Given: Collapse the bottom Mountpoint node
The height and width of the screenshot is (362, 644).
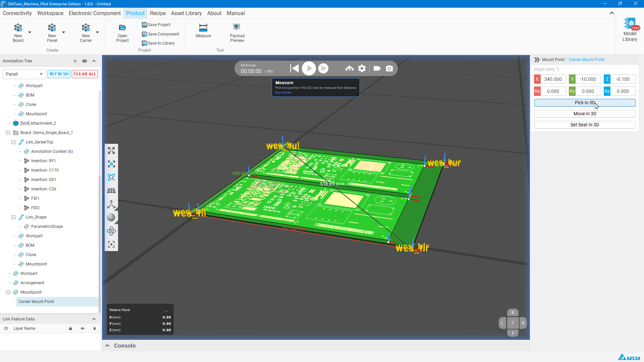Looking at the screenshot, I should click(x=8, y=292).
